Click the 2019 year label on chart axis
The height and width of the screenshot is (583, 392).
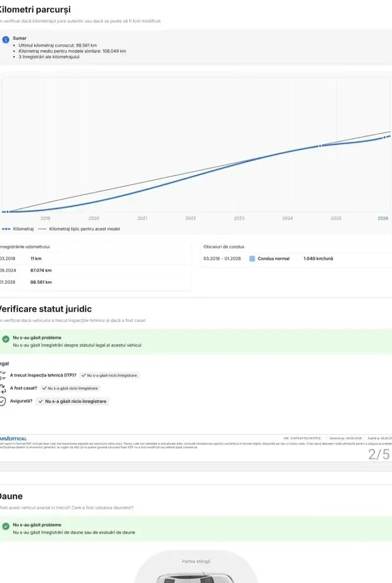(46, 218)
